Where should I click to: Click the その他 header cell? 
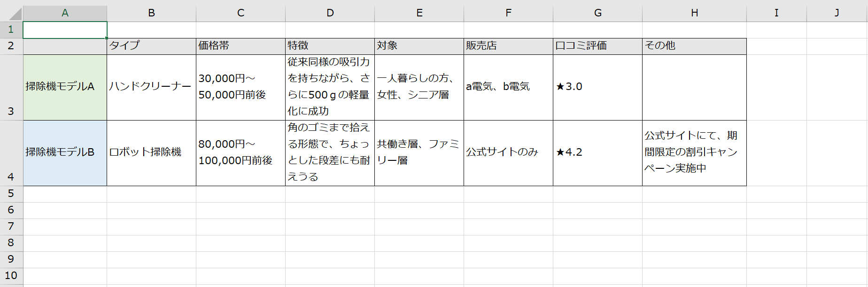click(694, 46)
